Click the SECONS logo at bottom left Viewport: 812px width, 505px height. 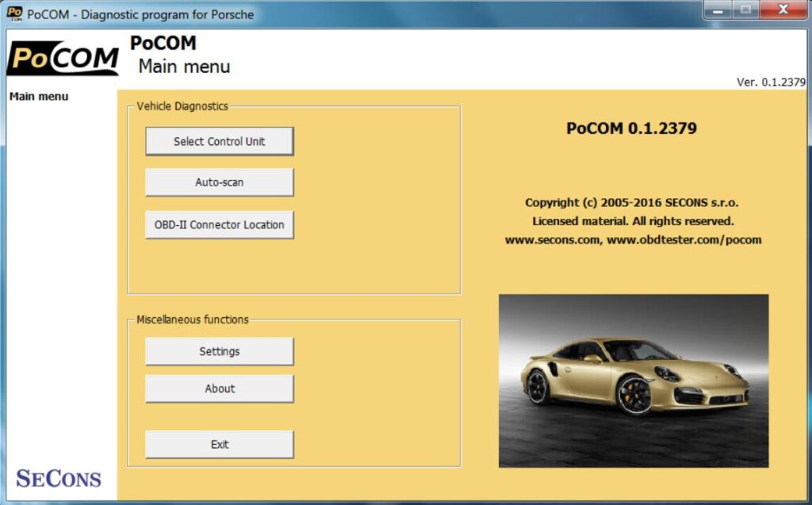pyautogui.click(x=59, y=476)
